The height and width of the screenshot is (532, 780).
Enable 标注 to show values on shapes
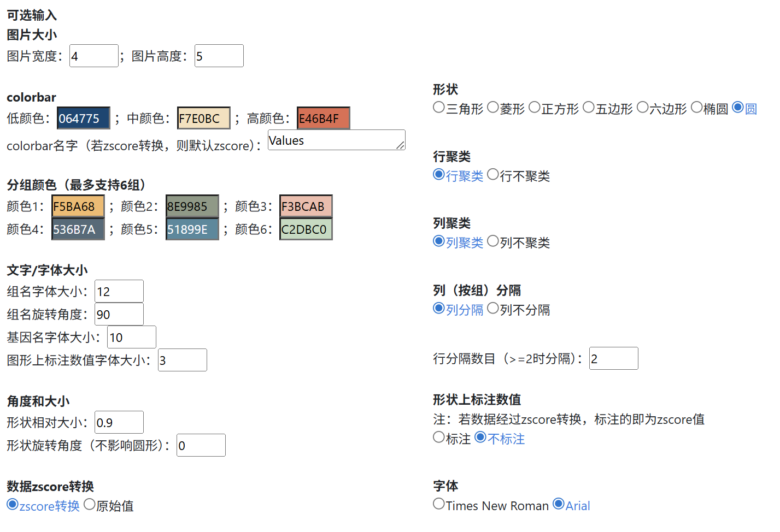(439, 437)
